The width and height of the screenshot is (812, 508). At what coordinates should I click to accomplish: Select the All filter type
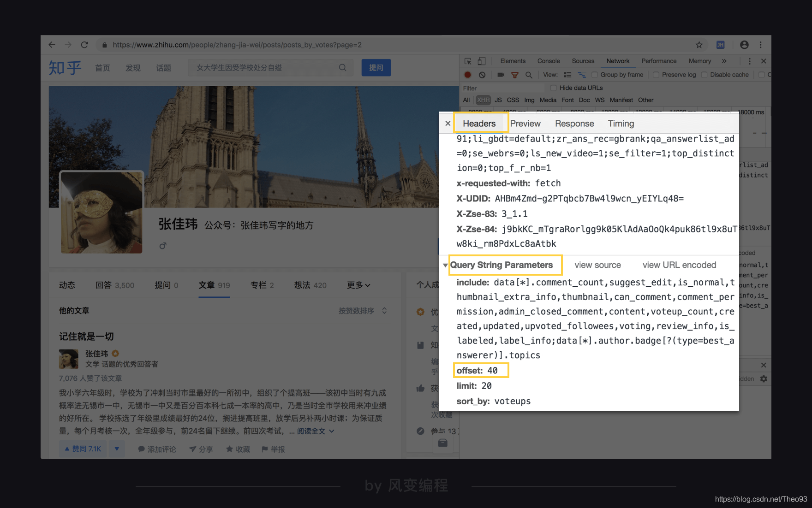(466, 100)
